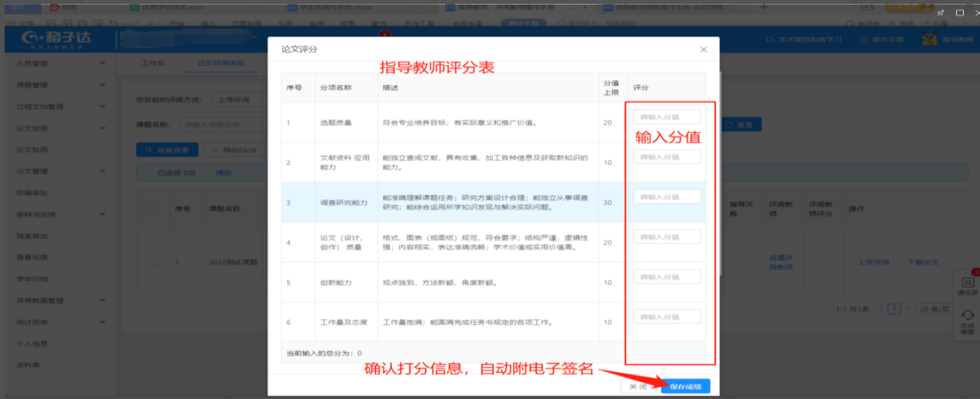Image resolution: width=980 pixels, height=399 pixels.
Task: Open the 在线客服 support icon
Action: [x=966, y=321]
